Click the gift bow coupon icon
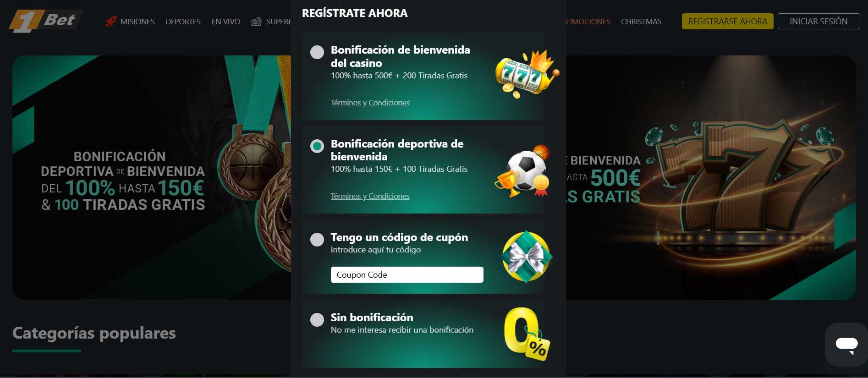Image resolution: width=868 pixels, height=378 pixels. [x=527, y=257]
